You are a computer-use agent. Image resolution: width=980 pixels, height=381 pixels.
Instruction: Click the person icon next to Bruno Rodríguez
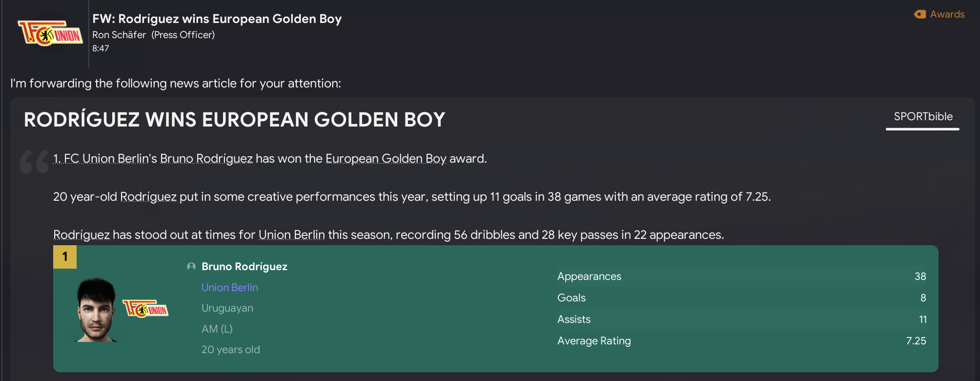click(191, 267)
